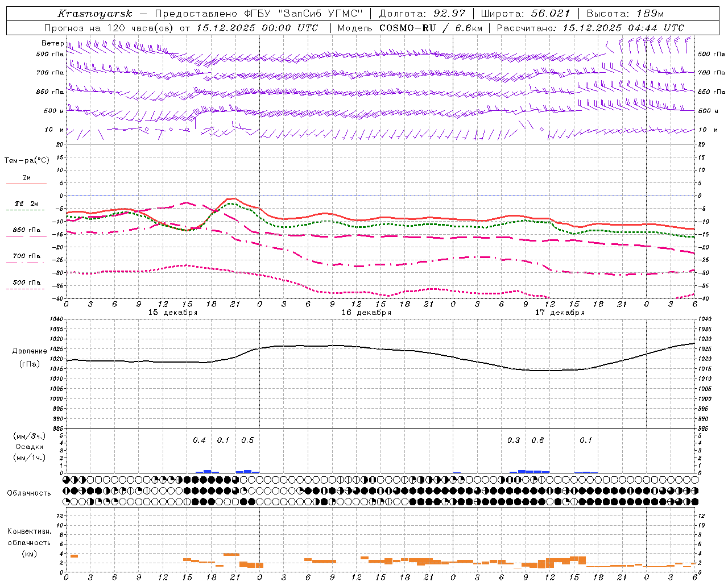Image resolution: width=728 pixels, height=582 pixels.
Task: Click the 0.3 precipitation value
Action: (514, 440)
